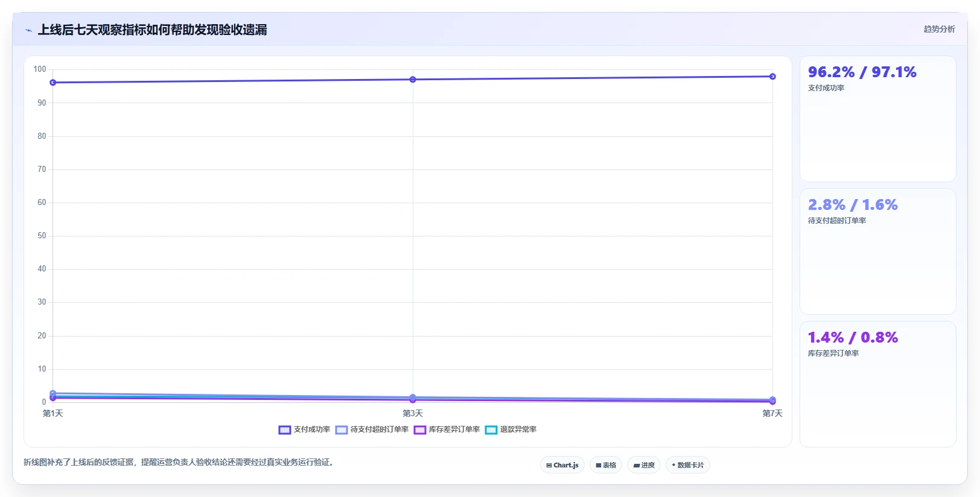
Task: Click the 支付成功率 data point at 第3天
Action: (x=413, y=80)
